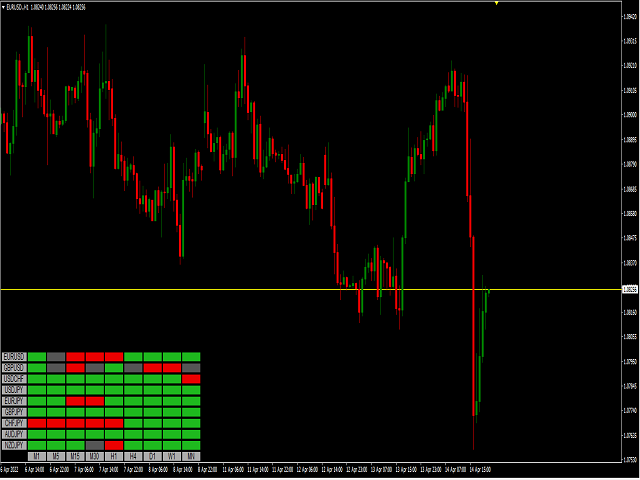
Task: Switch to the M30 timeframe button
Action: coord(95,456)
